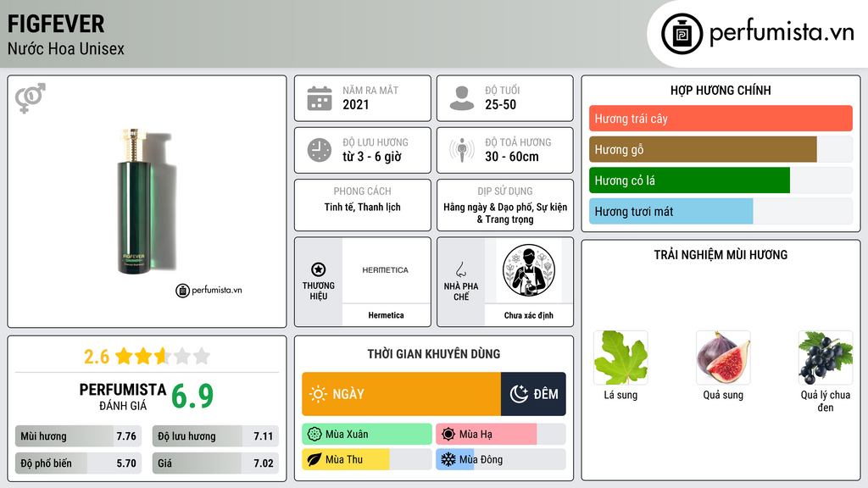Screen dimensions: 868x488
Task: Click the FIGFEVER title heading
Action: [56, 24]
